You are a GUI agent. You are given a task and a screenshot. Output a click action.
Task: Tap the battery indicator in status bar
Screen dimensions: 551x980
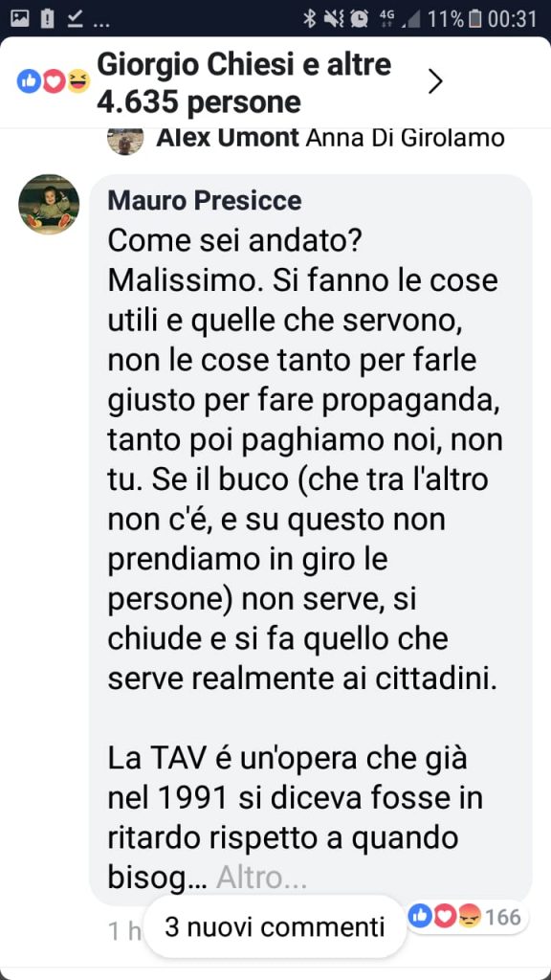tap(474, 19)
